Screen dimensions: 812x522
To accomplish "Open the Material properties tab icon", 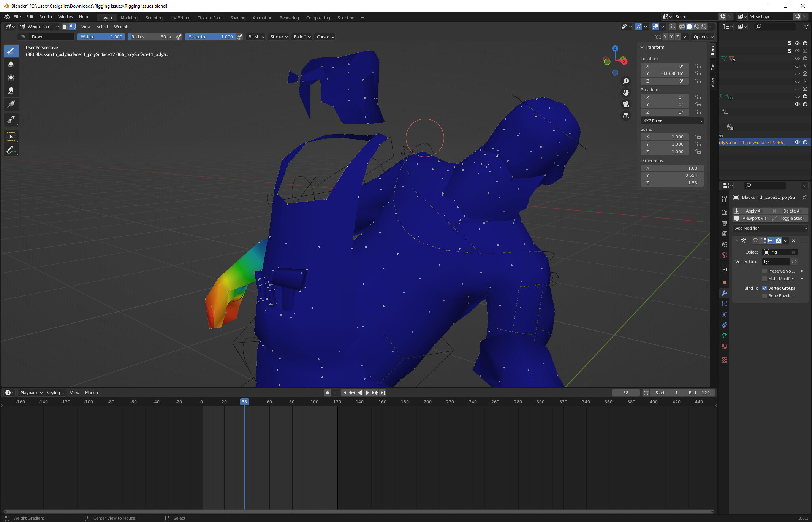I will (x=724, y=346).
